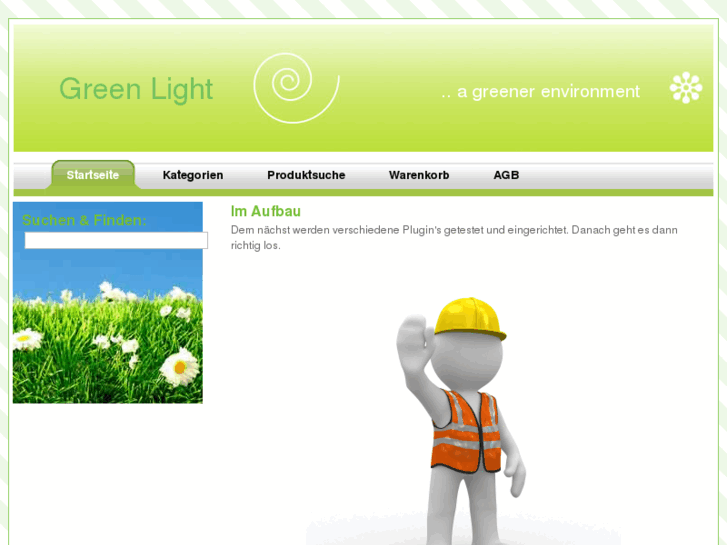
Task: Click the paragraph starting 'Dem nächst werden'
Action: tap(454, 237)
